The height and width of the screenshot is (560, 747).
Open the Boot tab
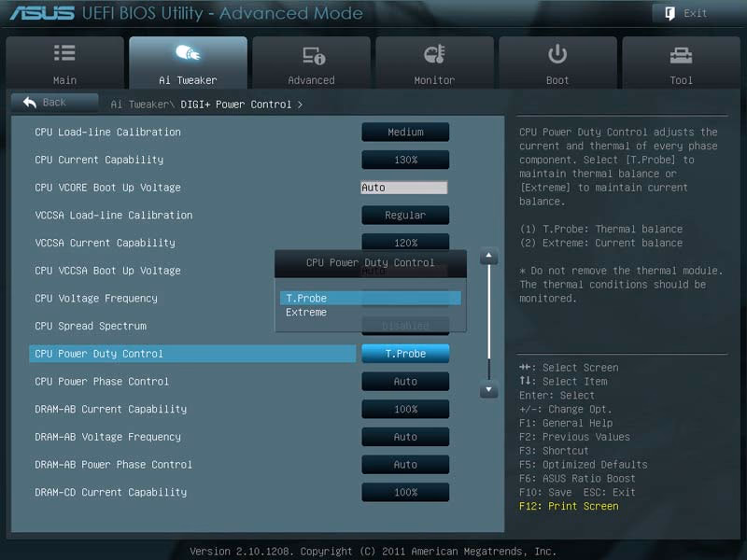point(557,63)
